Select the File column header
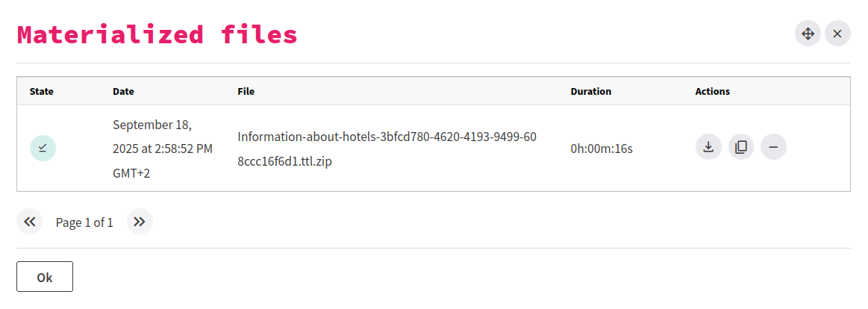 tap(246, 92)
